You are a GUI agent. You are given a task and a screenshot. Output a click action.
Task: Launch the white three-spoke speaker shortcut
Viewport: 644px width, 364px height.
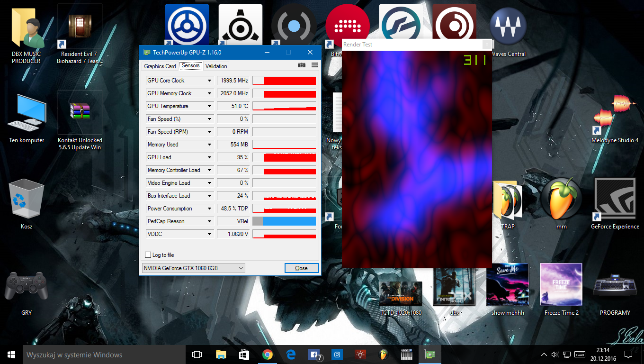(240, 25)
